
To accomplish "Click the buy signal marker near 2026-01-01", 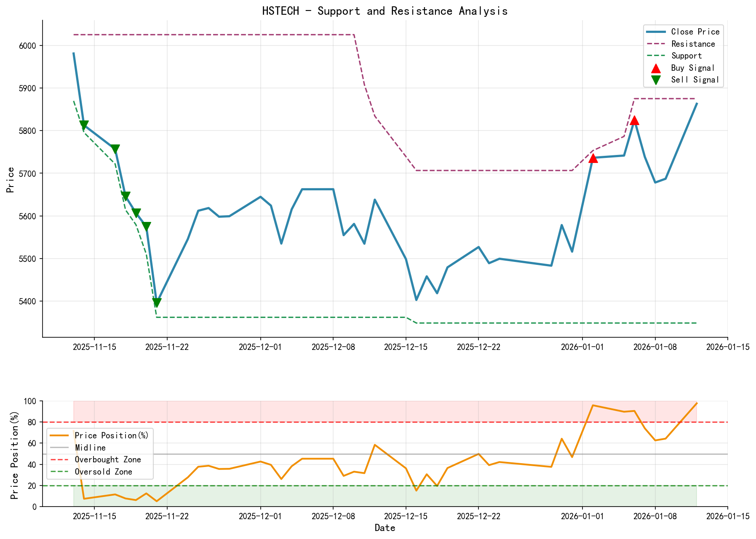I will pyautogui.click(x=593, y=158).
